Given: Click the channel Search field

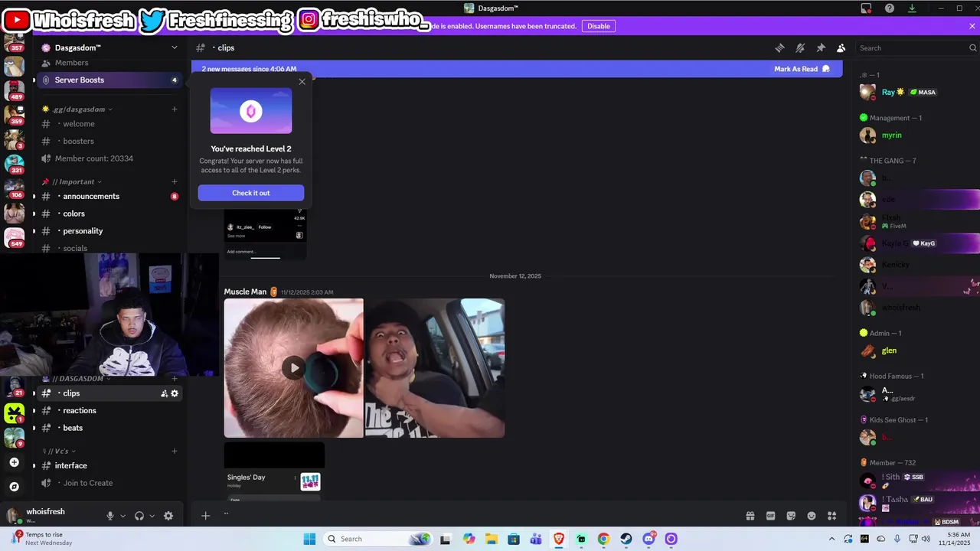Looking at the screenshot, I should [916, 47].
